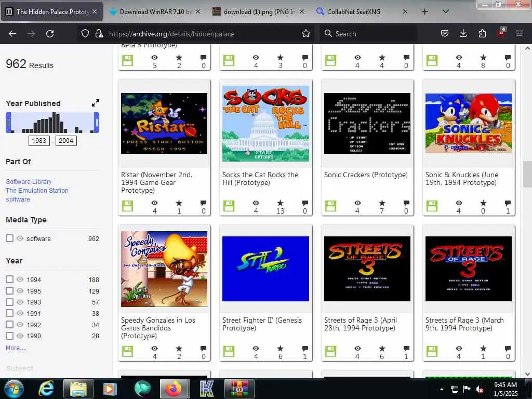Open Socks the Cat Rocks the Hill title
532x399 pixels.
tap(260, 179)
